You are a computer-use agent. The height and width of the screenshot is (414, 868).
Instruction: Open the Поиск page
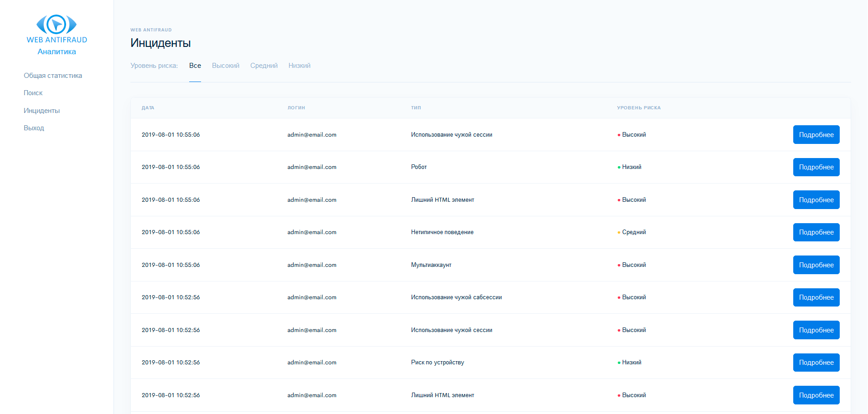33,93
